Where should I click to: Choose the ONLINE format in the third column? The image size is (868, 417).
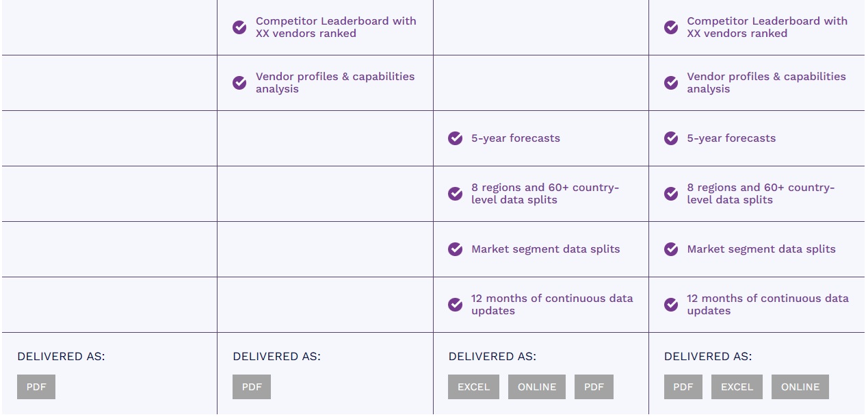(537, 387)
